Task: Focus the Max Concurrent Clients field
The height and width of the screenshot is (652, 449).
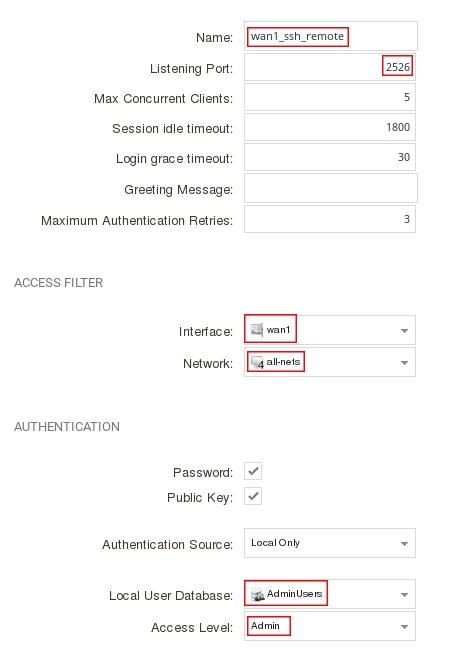Action: coord(330,97)
